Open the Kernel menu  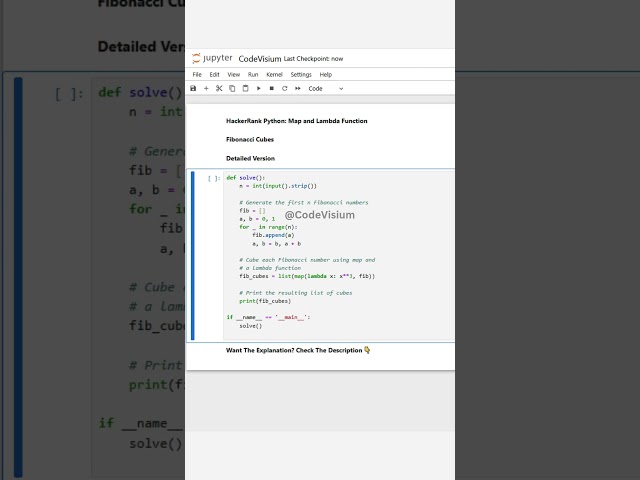coord(274,74)
